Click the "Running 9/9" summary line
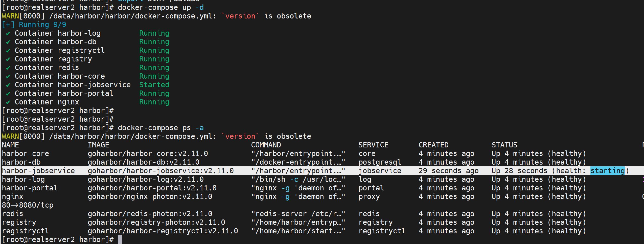The height and width of the screenshot is (244, 644). pos(42,25)
